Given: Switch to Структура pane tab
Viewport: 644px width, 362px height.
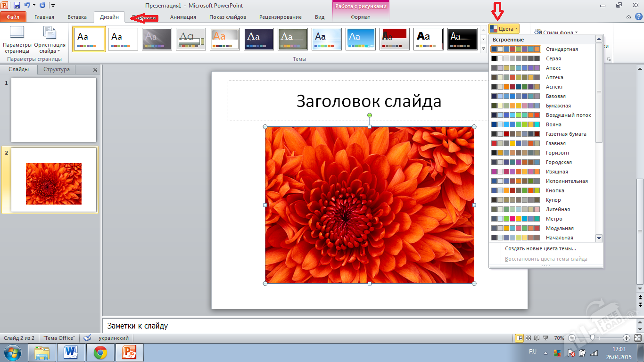Looking at the screenshot, I should pos(57,69).
